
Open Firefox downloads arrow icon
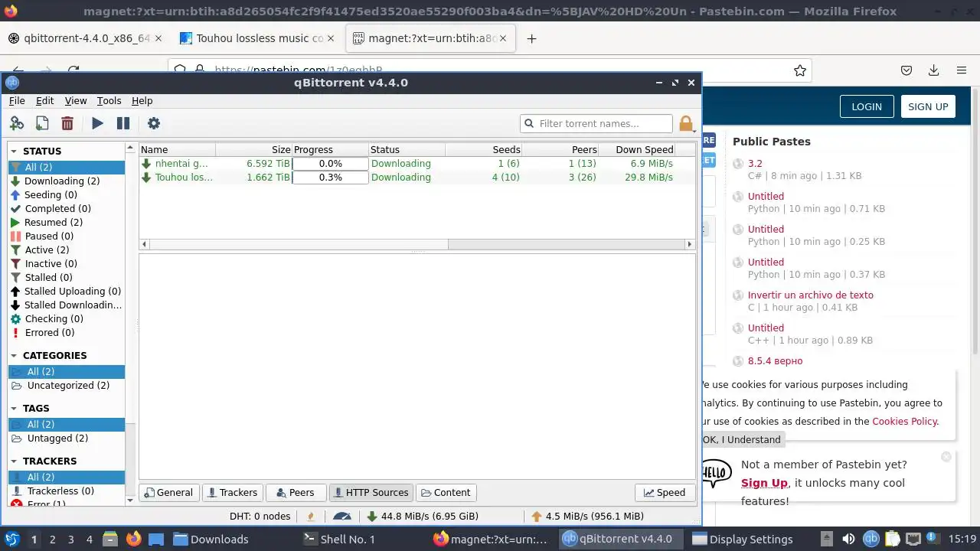pos(933,70)
